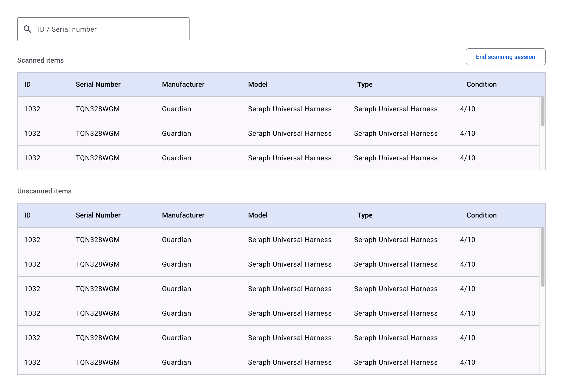Click the search magnifier icon

pos(28,29)
